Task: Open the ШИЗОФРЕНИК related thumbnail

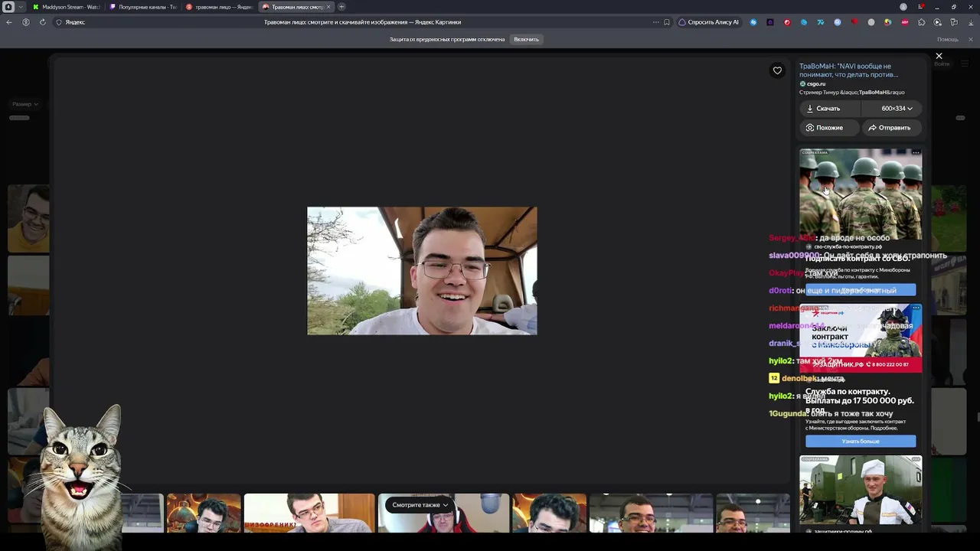Action: click(309, 513)
